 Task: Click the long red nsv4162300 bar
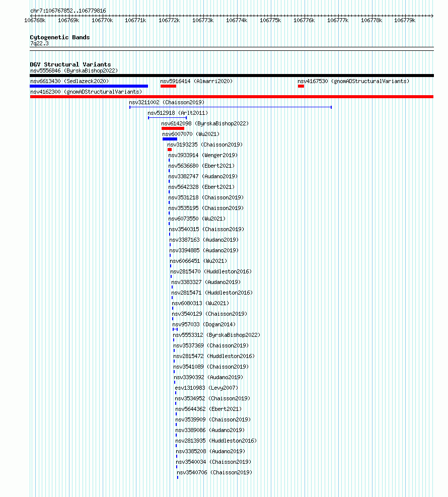pos(232,97)
